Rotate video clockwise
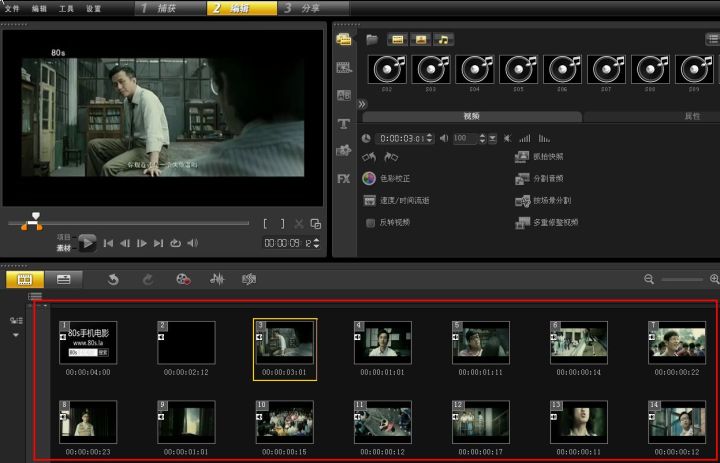The height and width of the screenshot is (463, 720). click(x=391, y=158)
